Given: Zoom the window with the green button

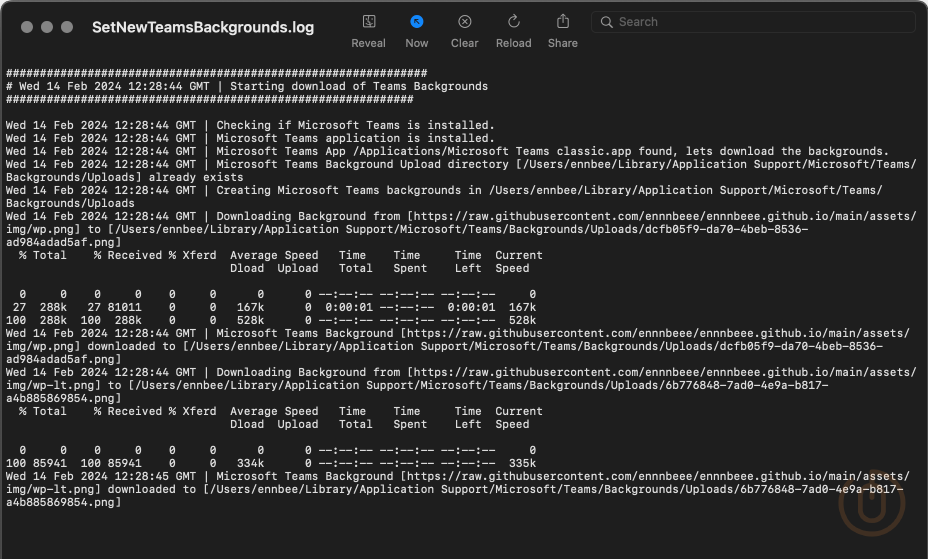Looking at the screenshot, I should tap(66, 28).
